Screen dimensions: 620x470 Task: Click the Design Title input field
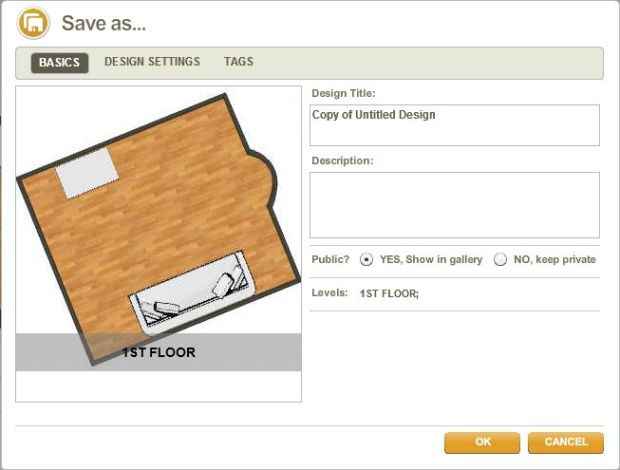click(455, 125)
